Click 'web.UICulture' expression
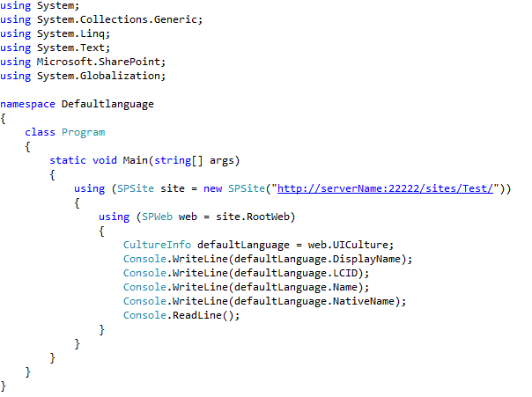Screen dimensions: 532x397 (x=348, y=245)
